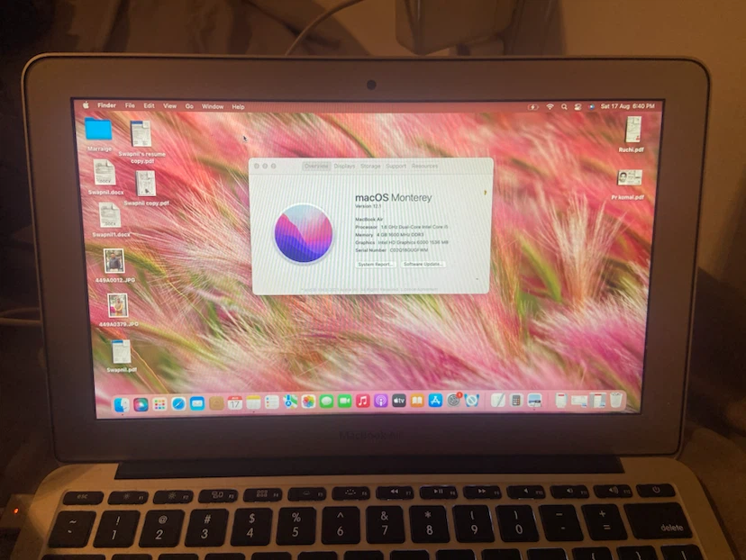This screenshot has height=560, width=746.
Task: Open the Help menu
Action: pyautogui.click(x=238, y=107)
